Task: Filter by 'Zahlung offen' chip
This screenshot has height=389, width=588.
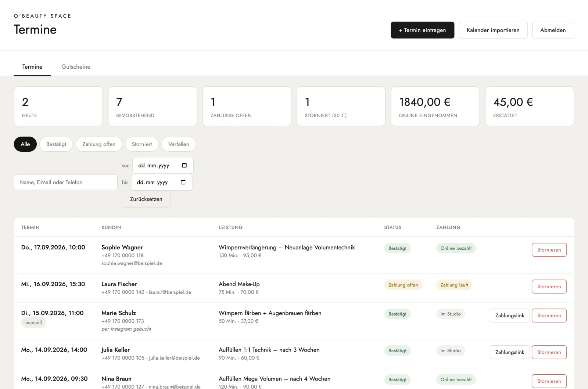Action: (x=99, y=144)
